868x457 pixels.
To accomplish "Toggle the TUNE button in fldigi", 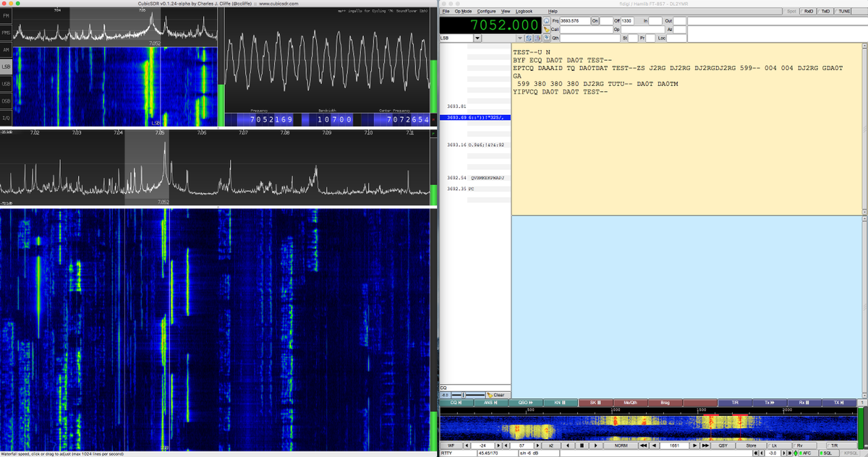I will click(x=843, y=12).
